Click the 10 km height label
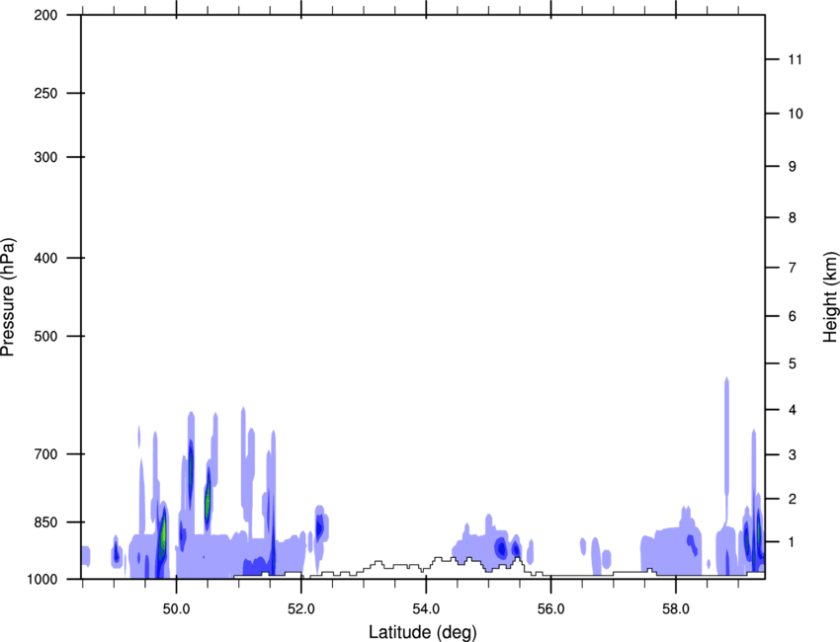Image resolution: width=840 pixels, height=642 pixels. (x=796, y=114)
